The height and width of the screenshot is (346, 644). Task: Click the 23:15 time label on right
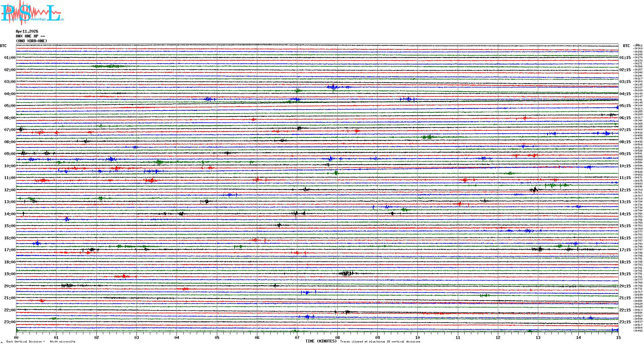(x=625, y=322)
